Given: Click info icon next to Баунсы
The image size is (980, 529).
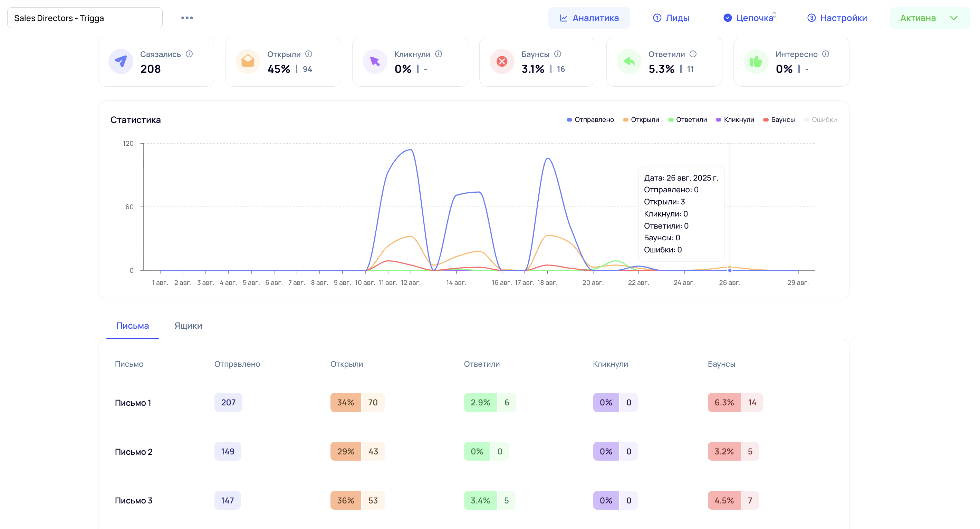Looking at the screenshot, I should coord(557,54).
